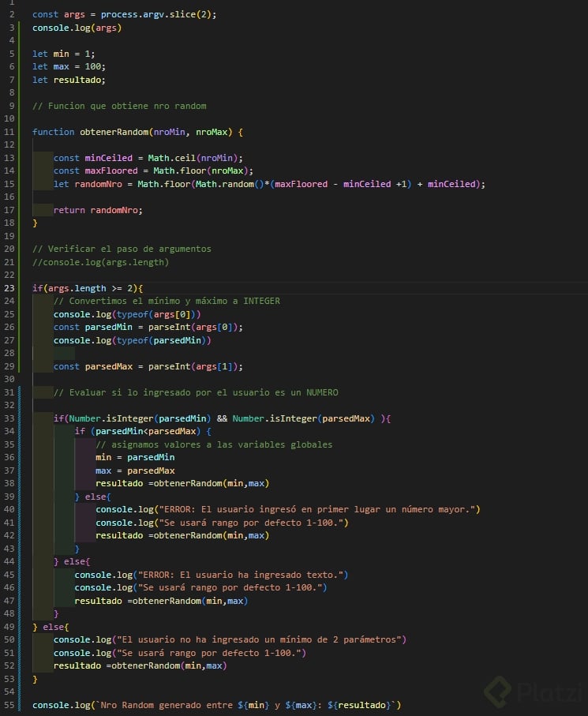Screen dimensions: 588x716
Task: Click function name 'obtenerRandom' on line 11
Action: 114,132
